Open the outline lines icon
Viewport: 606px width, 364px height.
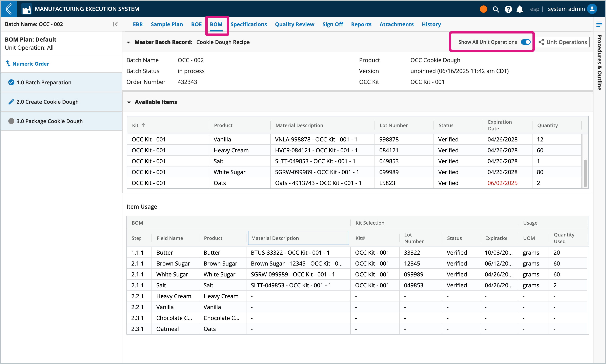click(599, 24)
